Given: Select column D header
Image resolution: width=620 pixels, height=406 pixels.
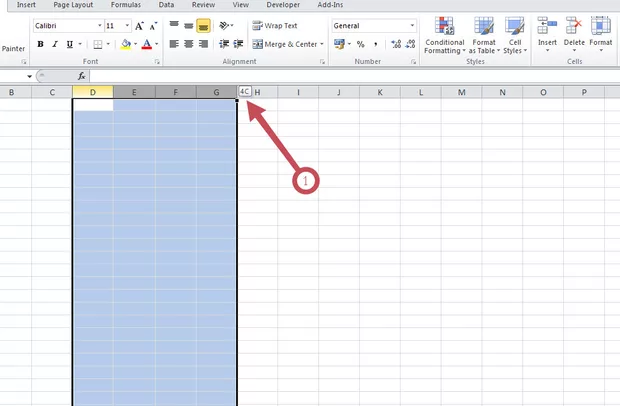Looking at the screenshot, I should click(93, 92).
